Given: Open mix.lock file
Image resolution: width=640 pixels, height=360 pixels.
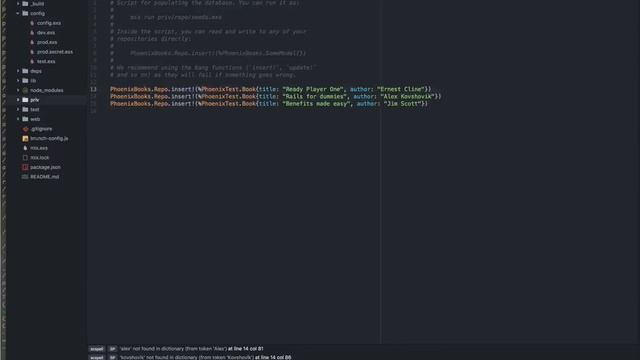Looking at the screenshot, I should click(40, 158).
